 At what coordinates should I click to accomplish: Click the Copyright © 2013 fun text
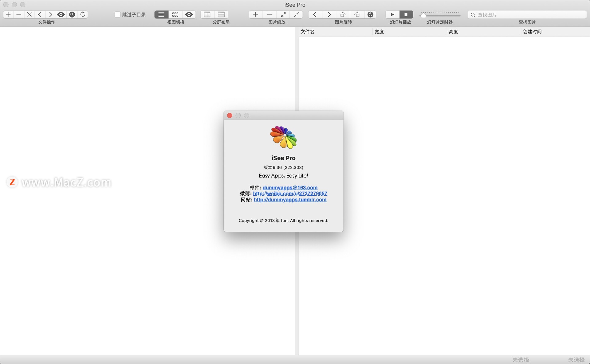point(283,221)
